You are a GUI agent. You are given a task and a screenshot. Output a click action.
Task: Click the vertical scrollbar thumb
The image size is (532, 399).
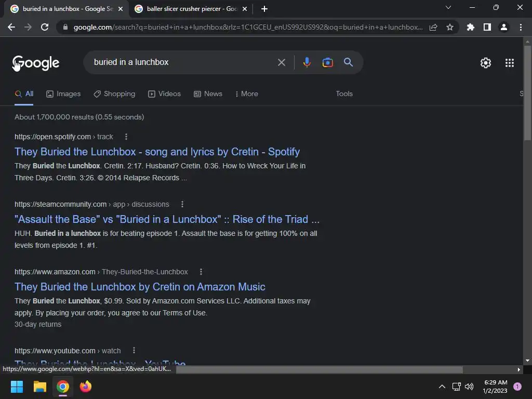(527, 92)
